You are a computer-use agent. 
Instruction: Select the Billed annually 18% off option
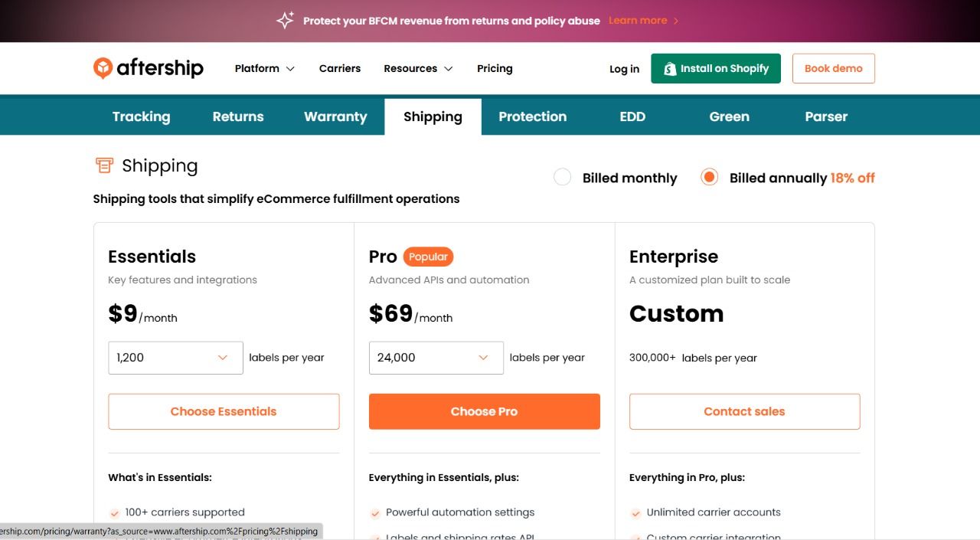pyautogui.click(x=709, y=177)
